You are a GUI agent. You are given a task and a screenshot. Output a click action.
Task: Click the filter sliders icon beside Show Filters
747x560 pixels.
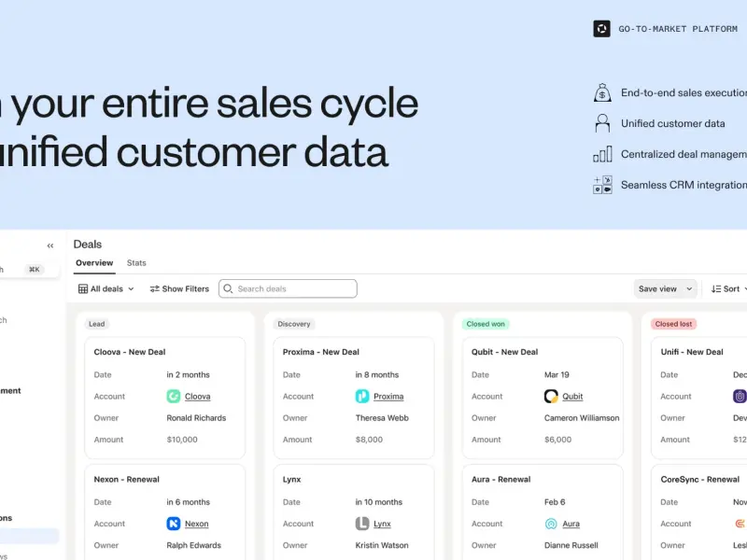(x=154, y=289)
